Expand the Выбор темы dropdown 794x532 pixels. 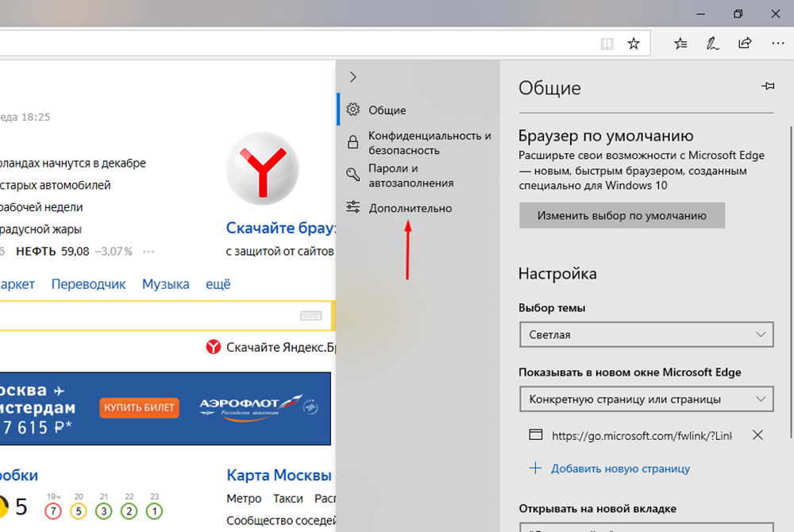click(x=646, y=334)
